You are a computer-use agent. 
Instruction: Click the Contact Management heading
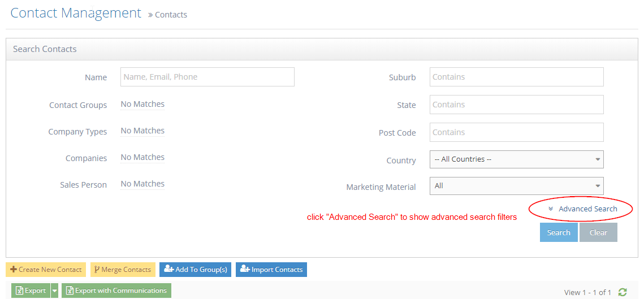(76, 13)
